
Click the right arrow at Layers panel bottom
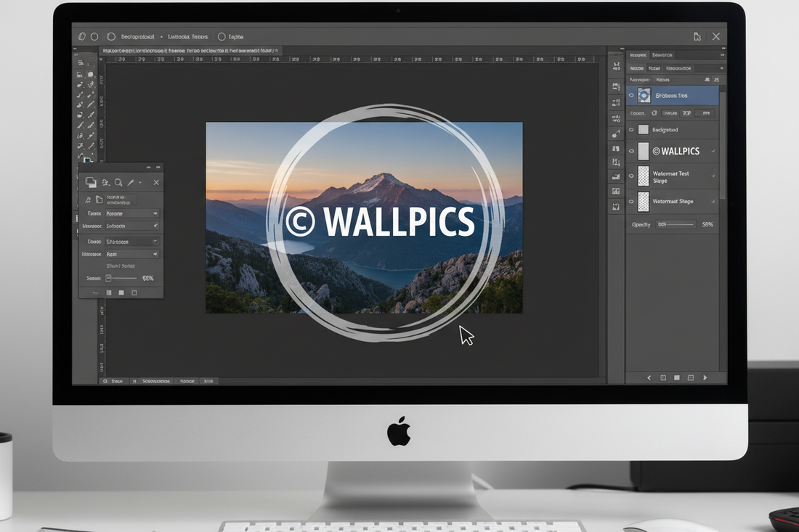coord(705,377)
